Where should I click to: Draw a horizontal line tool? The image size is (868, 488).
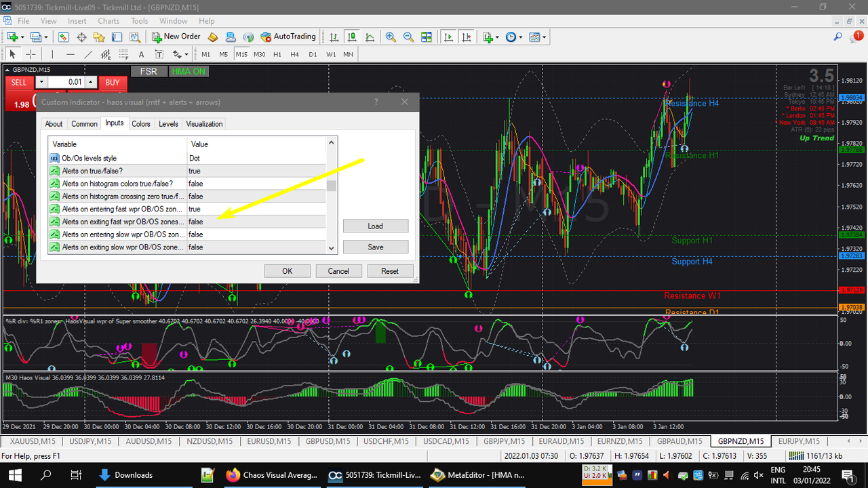[x=71, y=54]
